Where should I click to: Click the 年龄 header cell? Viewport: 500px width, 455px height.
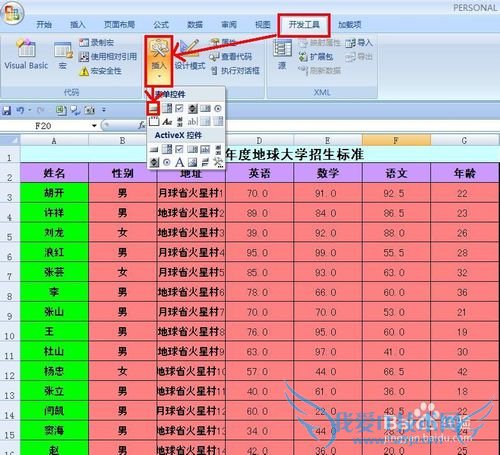coord(465,173)
